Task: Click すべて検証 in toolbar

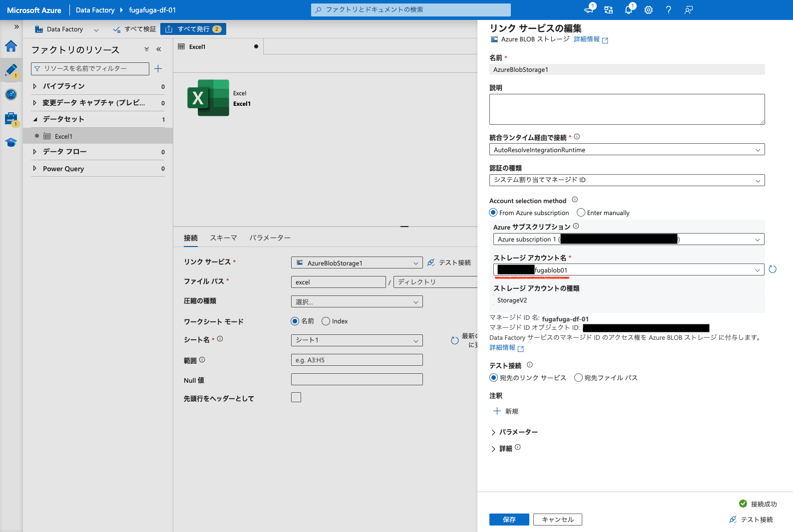Action: click(x=135, y=29)
